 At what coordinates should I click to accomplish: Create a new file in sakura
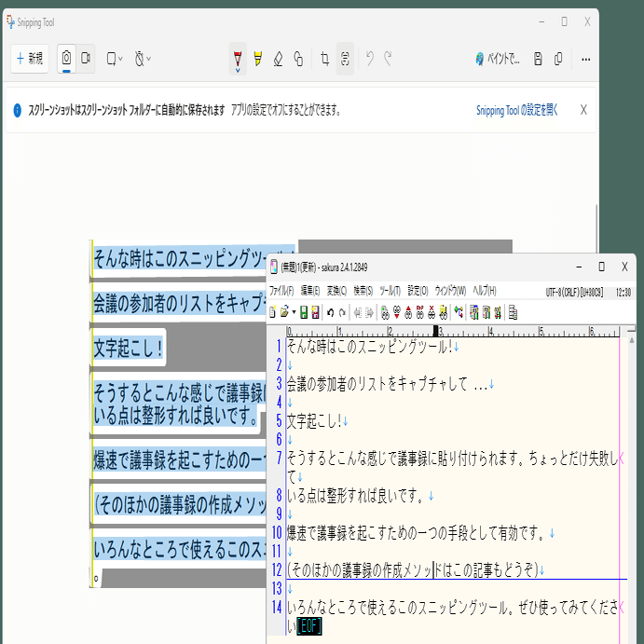point(273,312)
